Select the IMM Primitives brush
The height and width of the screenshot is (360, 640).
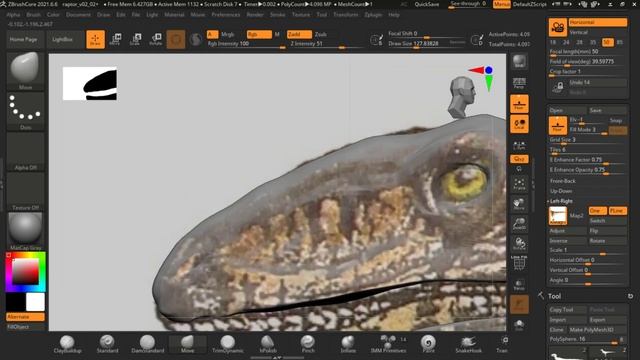pos(388,344)
